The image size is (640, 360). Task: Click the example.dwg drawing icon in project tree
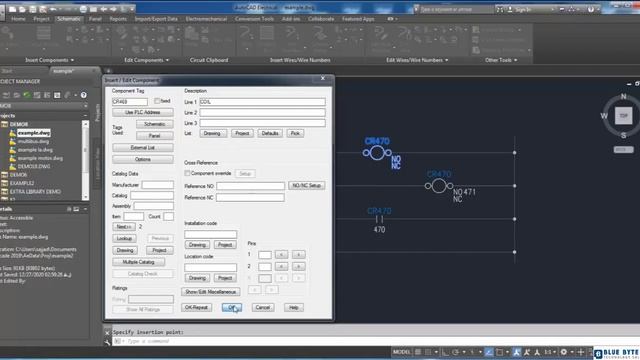click(12, 133)
